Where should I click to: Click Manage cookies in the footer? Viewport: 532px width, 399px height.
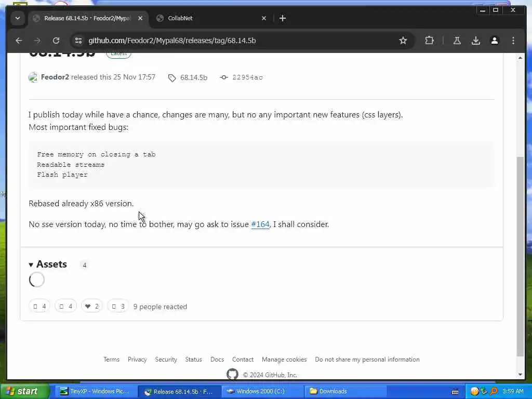pyautogui.click(x=284, y=360)
